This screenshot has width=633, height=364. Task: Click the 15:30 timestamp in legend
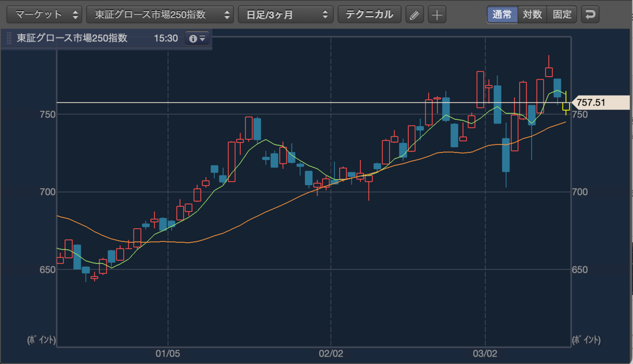coord(166,39)
